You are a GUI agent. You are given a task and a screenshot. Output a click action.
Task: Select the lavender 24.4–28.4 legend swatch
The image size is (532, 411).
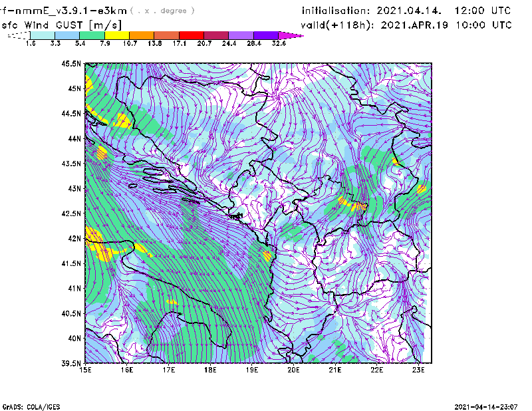241,35
